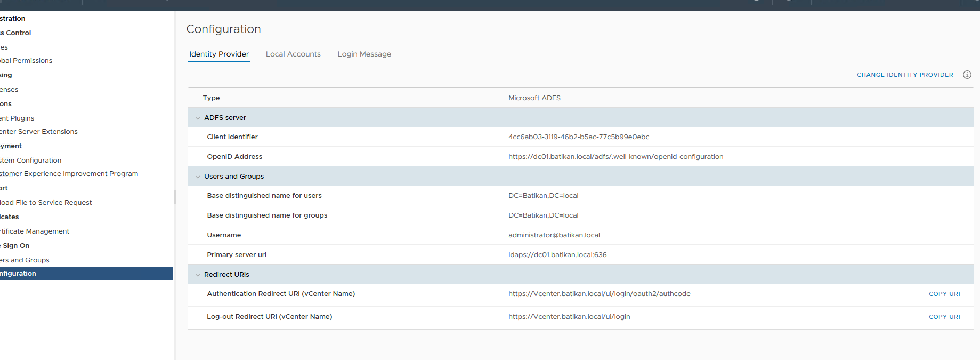Viewport: 980px width, 360px height.
Task: Click the Username row label
Action: (224, 235)
